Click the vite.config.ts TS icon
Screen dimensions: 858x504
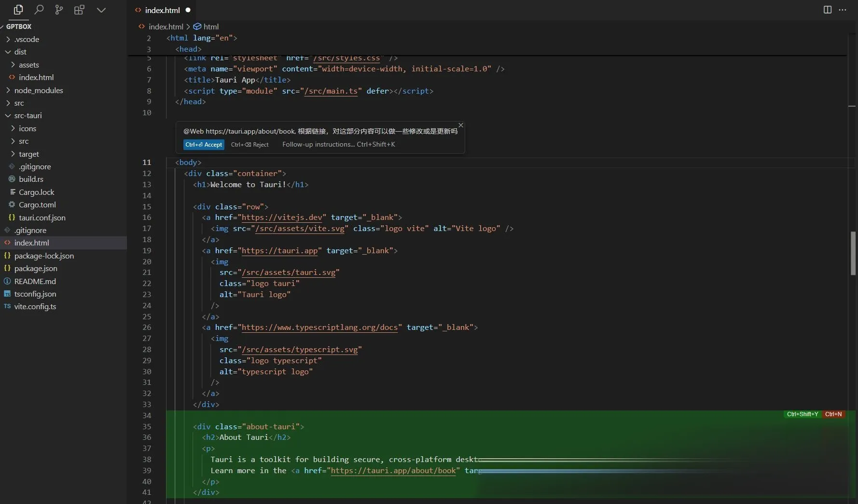[x=7, y=306]
